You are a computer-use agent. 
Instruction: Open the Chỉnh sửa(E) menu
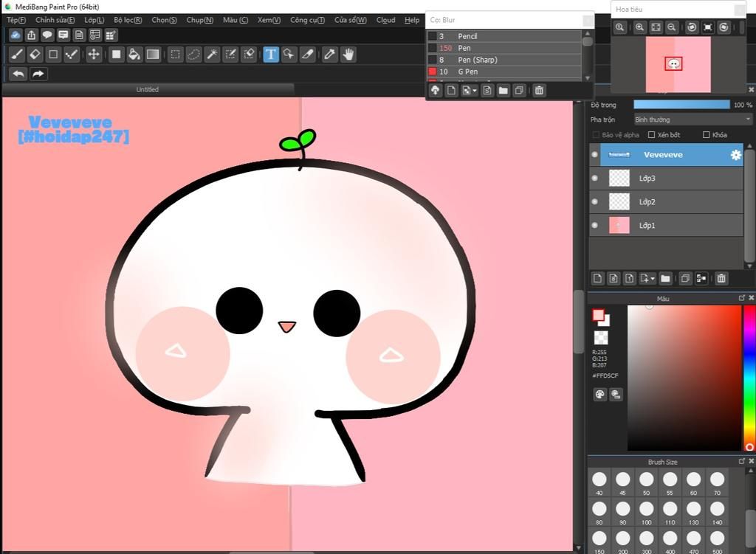point(55,20)
